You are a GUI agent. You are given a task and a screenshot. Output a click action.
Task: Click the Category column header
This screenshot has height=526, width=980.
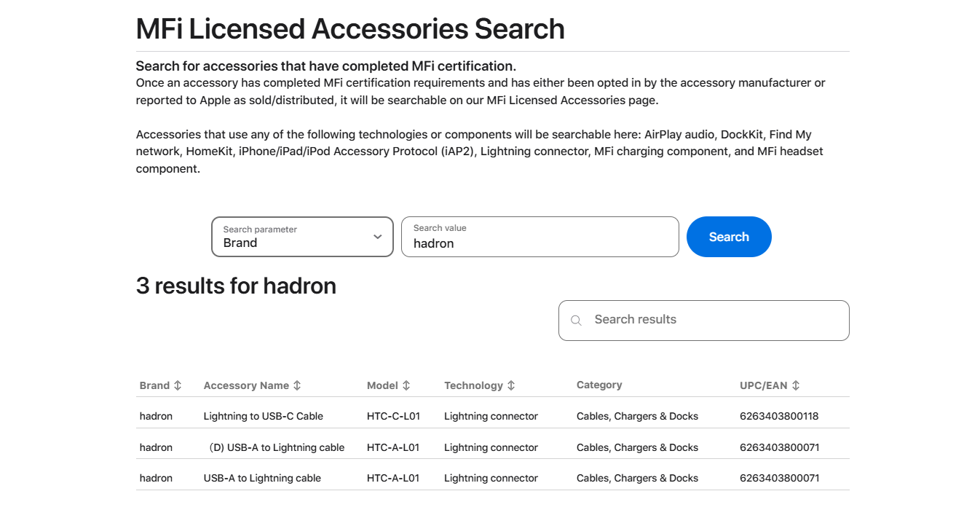coord(599,385)
